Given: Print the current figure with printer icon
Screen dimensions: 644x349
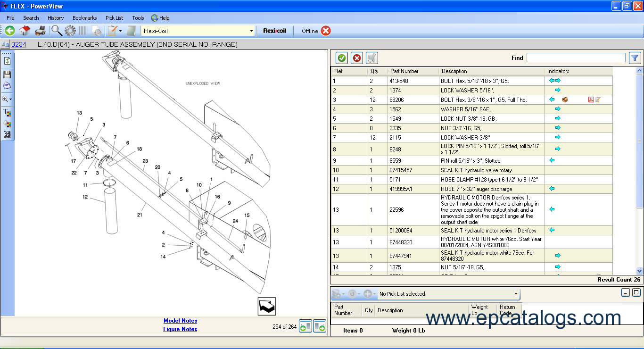Looking at the screenshot, I should (x=41, y=31).
